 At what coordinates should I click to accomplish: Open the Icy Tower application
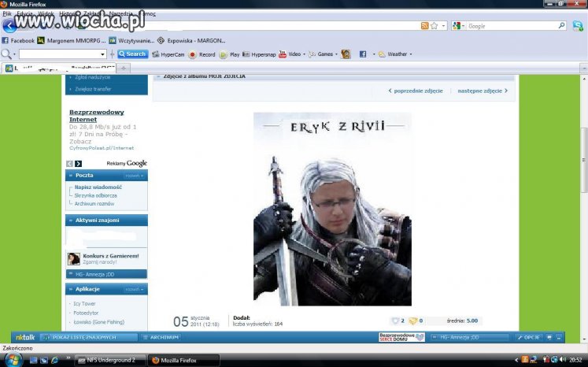84,303
